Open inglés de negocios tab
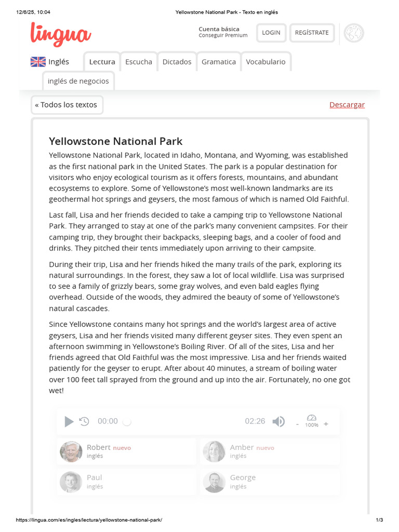The height and width of the screenshot is (532, 399). 78,81
